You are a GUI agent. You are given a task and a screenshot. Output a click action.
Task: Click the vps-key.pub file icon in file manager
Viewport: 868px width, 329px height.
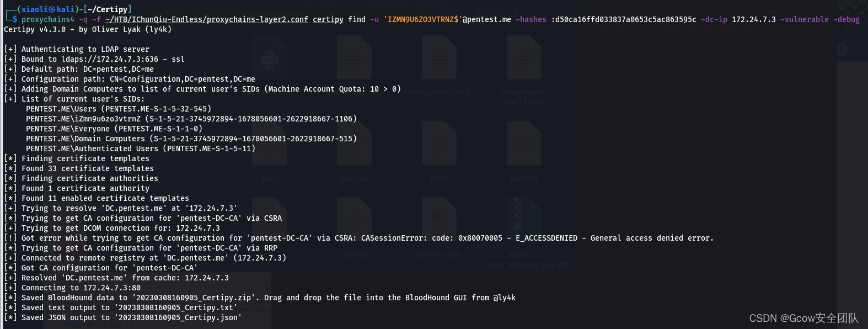coord(439,220)
